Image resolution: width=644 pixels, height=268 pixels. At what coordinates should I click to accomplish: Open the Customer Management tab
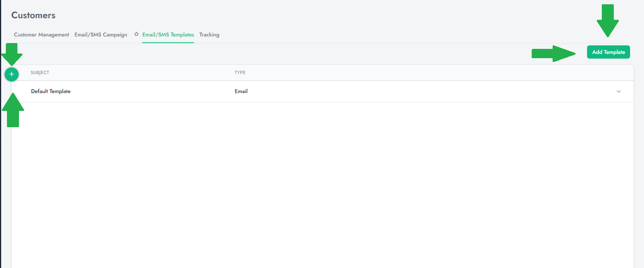(x=41, y=35)
